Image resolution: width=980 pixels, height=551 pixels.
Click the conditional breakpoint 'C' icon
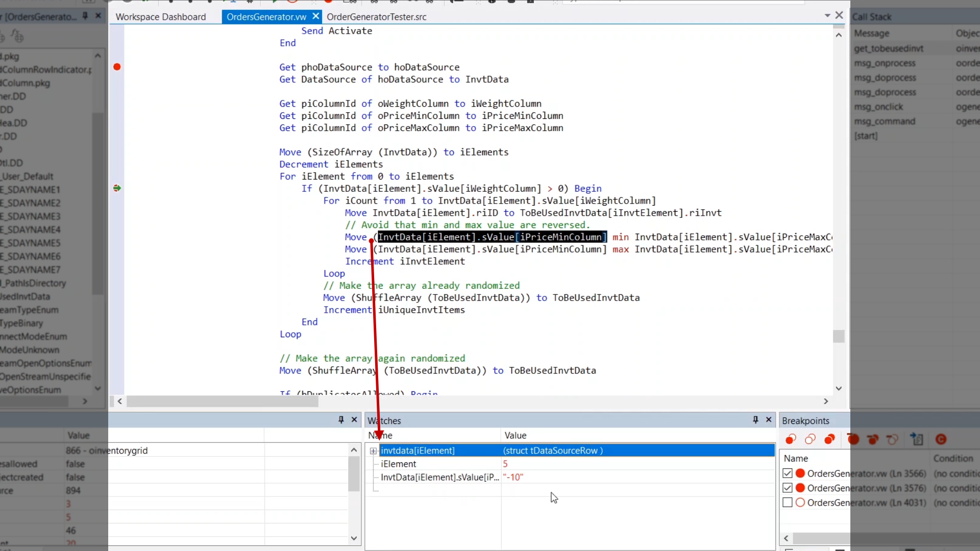pos(941,439)
